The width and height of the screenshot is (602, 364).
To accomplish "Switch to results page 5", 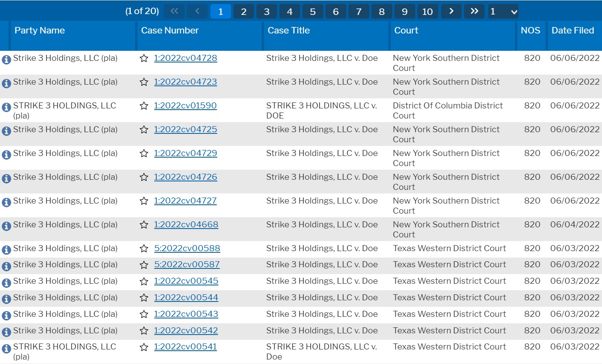I will pyautogui.click(x=312, y=11).
